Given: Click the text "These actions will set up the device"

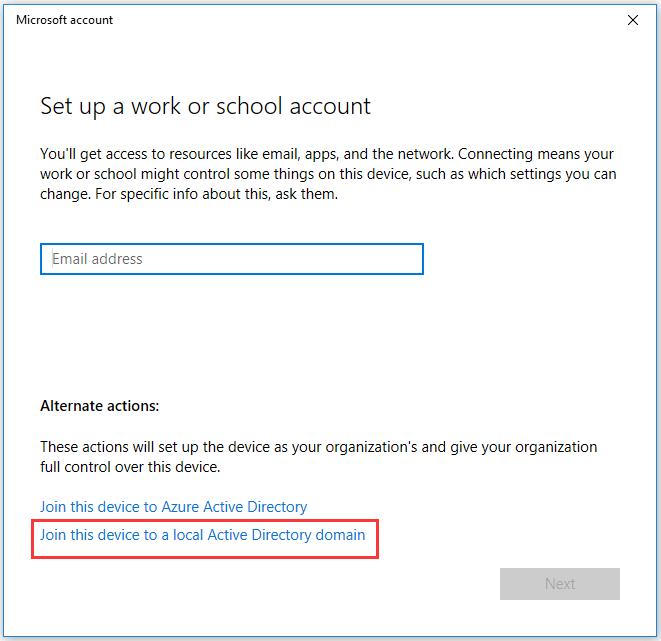Looking at the screenshot, I should pos(319,457).
